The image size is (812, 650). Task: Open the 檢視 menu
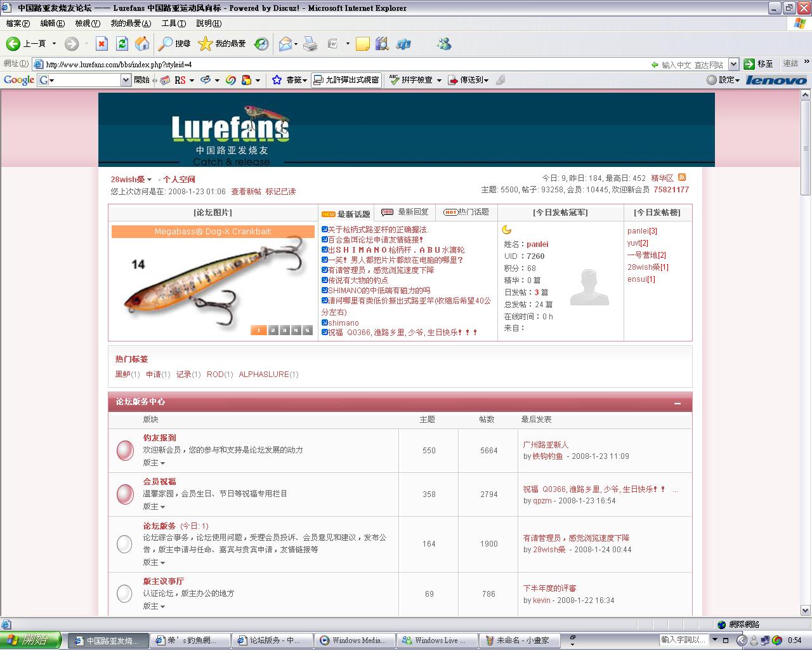[88, 23]
